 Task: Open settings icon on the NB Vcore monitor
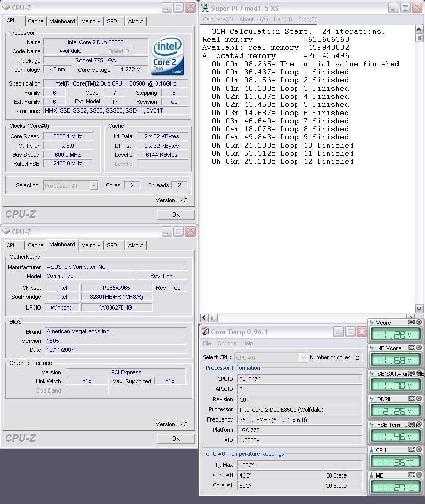click(411, 348)
